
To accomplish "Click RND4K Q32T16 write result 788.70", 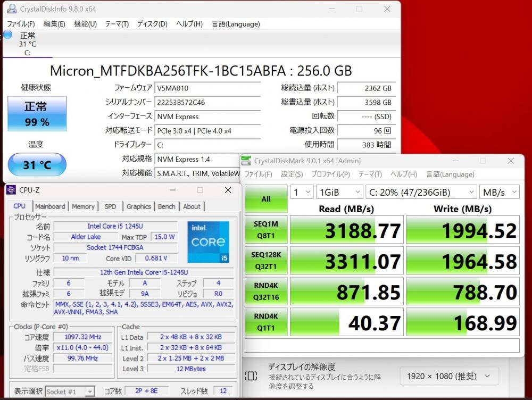I will click(462, 291).
